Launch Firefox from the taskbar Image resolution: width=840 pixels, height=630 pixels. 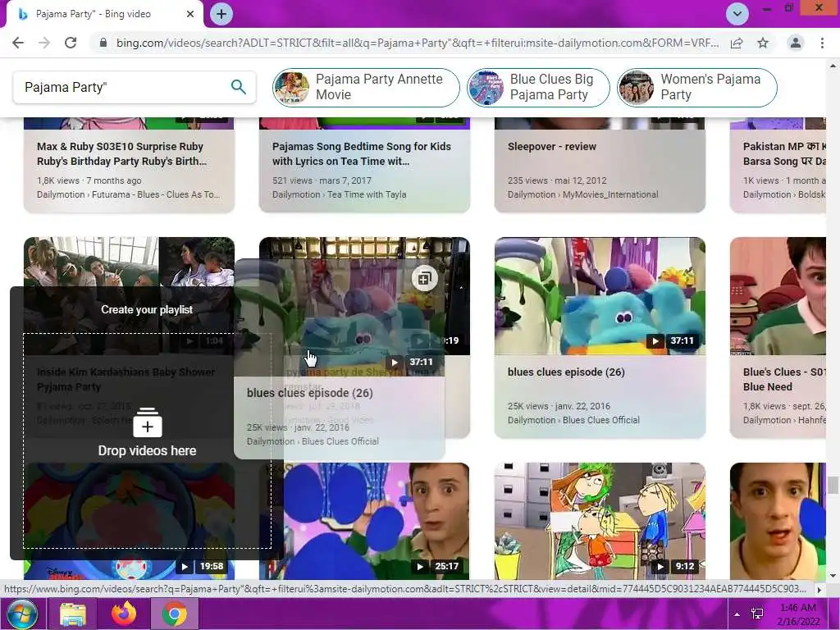click(x=124, y=614)
